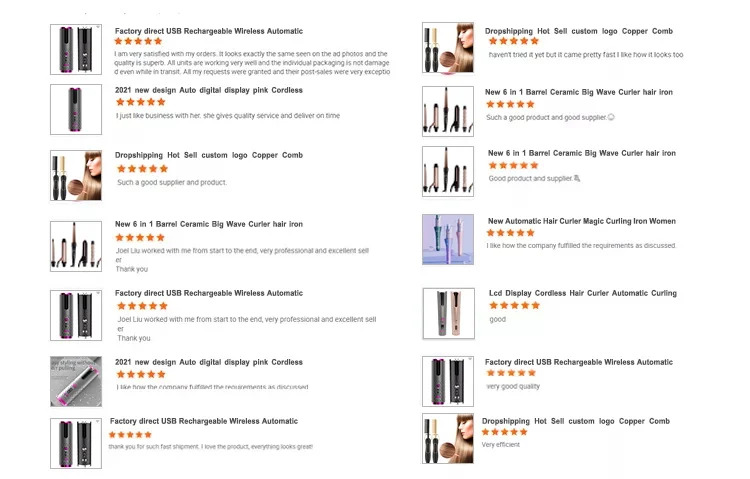
Task: Click the single pink cordless curler thumbnail
Action: pyautogui.click(x=76, y=109)
